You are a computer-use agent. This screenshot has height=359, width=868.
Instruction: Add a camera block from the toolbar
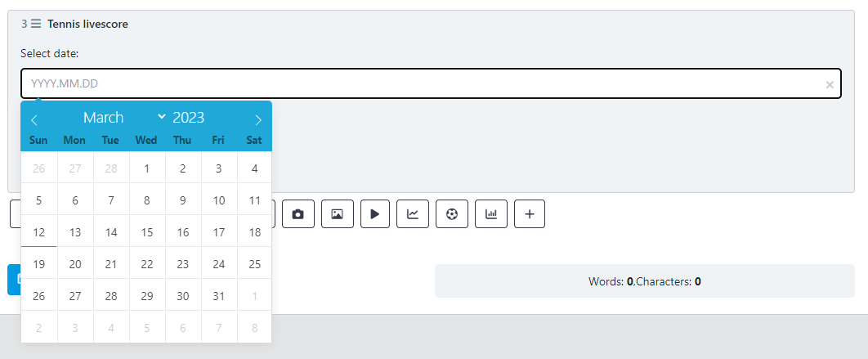coord(298,214)
